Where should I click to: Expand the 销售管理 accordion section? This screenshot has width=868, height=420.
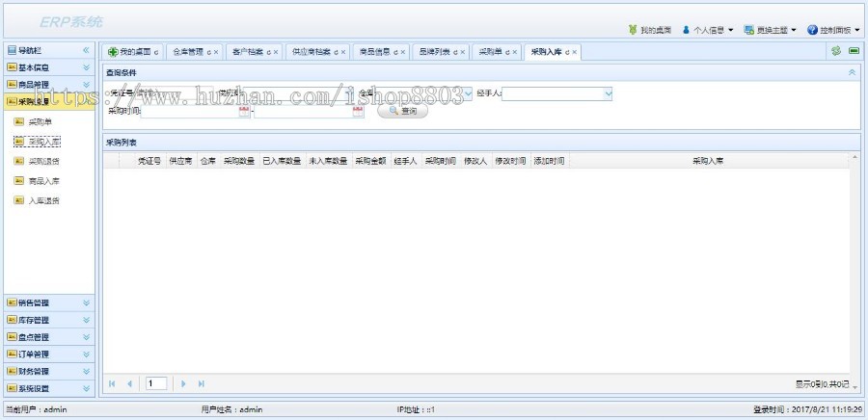49,302
